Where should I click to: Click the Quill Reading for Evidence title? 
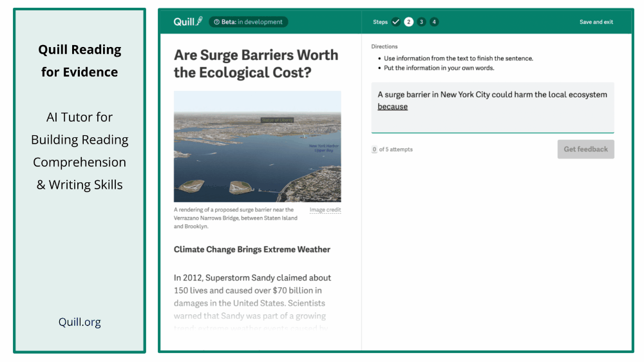[x=79, y=61]
